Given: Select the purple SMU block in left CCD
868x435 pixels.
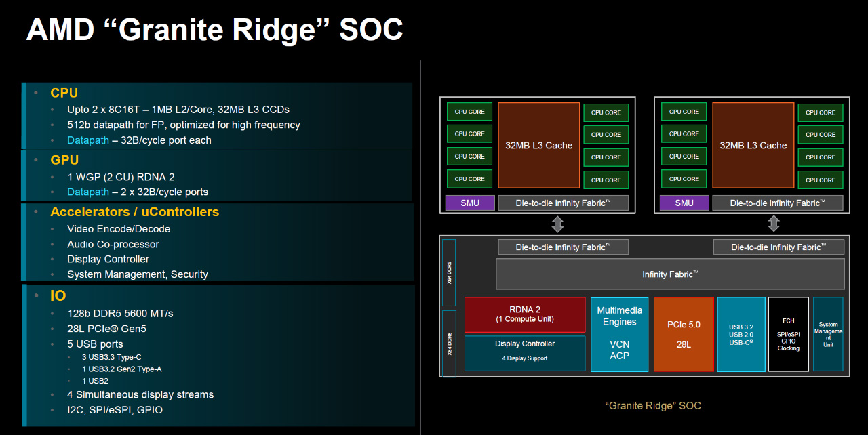Looking at the screenshot, I should (469, 203).
